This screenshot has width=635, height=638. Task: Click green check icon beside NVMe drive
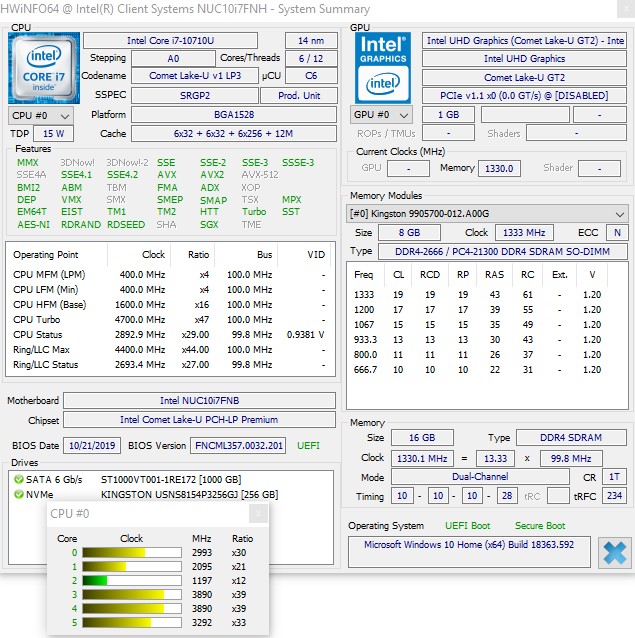(x=19, y=494)
